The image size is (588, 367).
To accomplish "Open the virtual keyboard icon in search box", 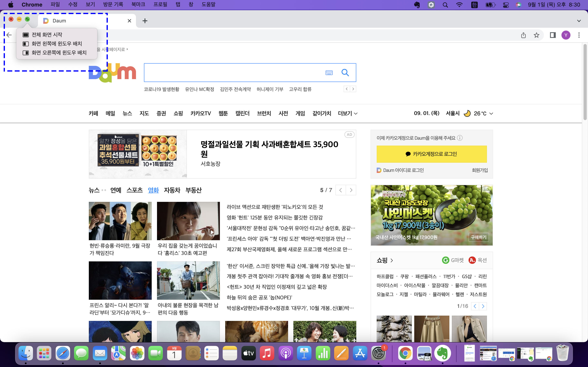I will click(329, 73).
